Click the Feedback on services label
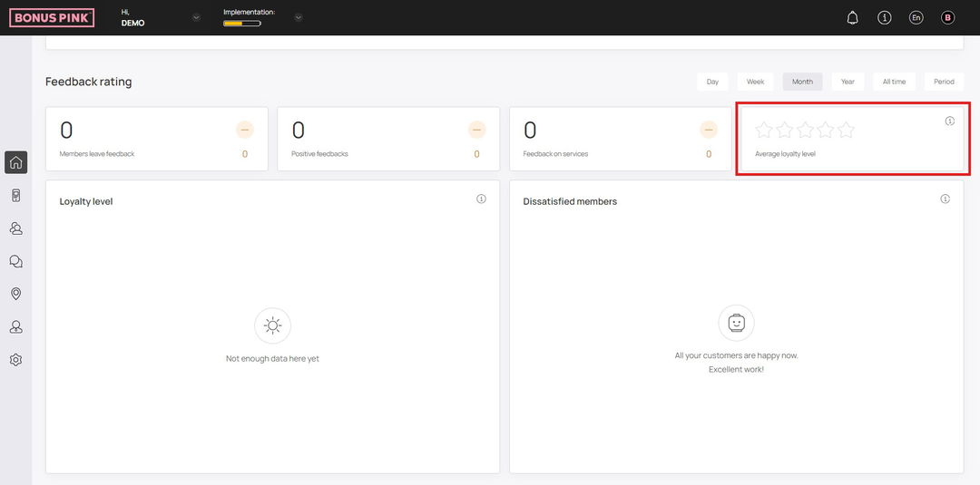Image resolution: width=980 pixels, height=485 pixels. click(555, 153)
